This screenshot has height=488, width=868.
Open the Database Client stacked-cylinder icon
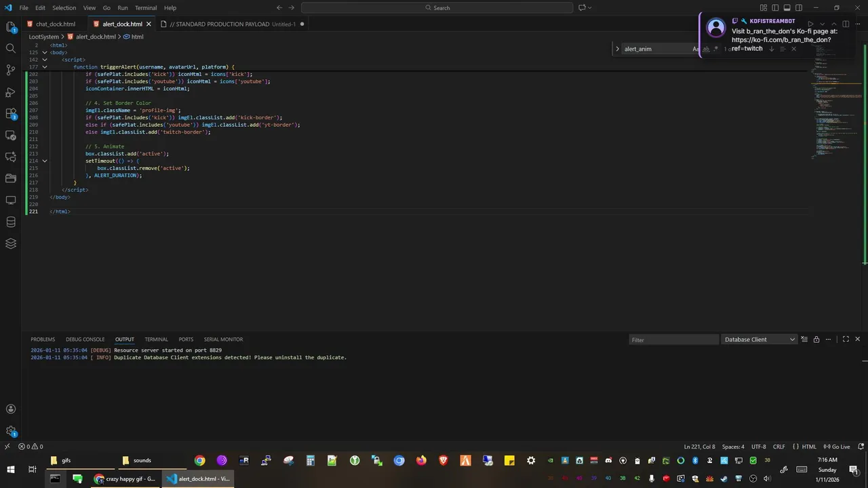[x=11, y=222]
